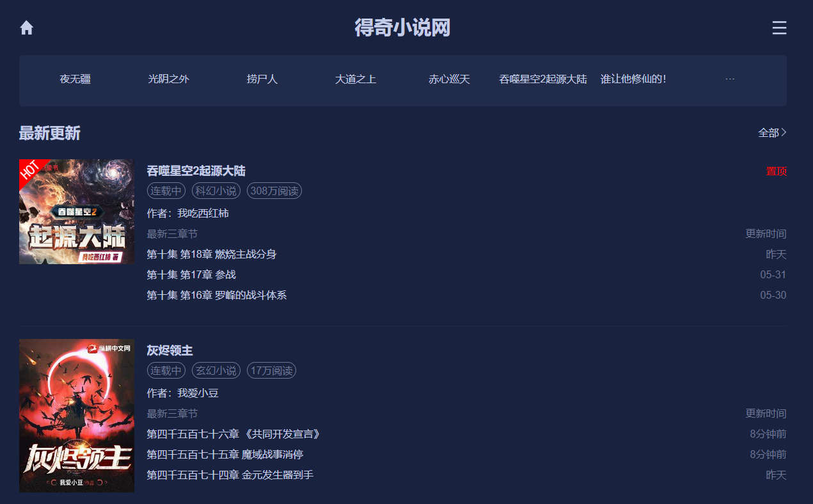Click the 最新更新 section heading

(x=50, y=133)
